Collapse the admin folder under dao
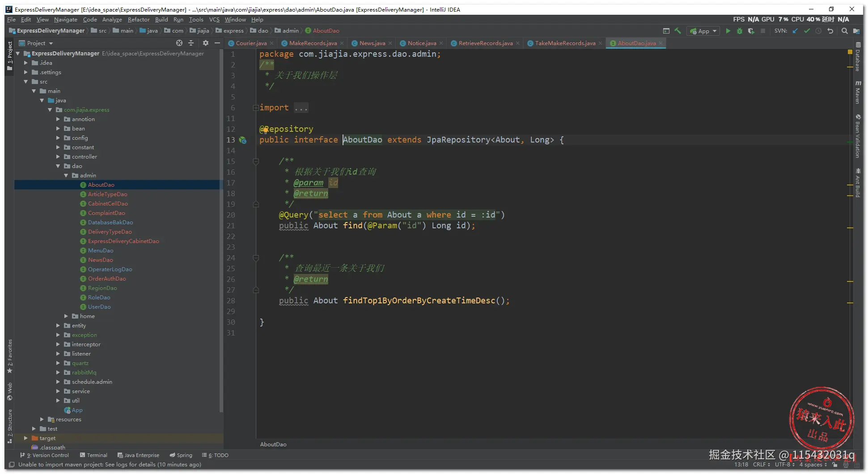The width and height of the screenshot is (868, 474). click(66, 176)
